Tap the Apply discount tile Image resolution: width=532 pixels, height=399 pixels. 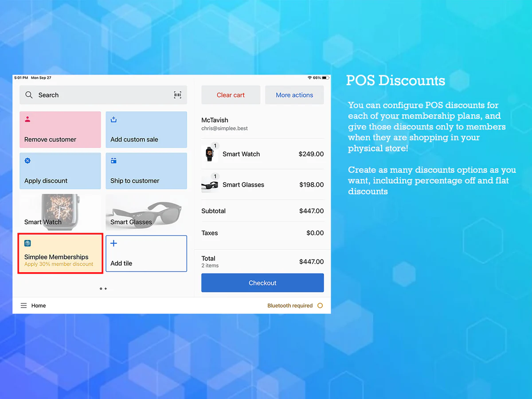click(x=60, y=171)
